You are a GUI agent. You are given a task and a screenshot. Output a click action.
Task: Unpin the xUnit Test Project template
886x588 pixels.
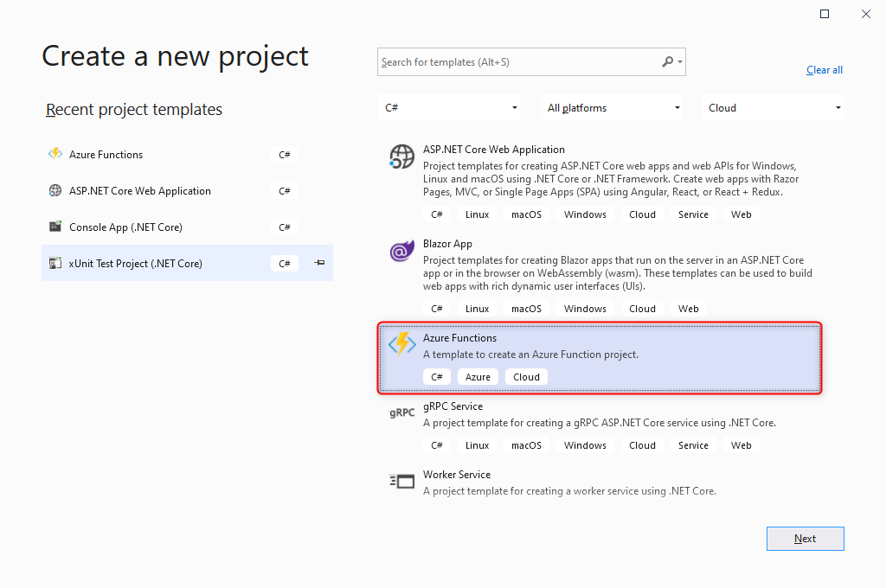[318, 263]
